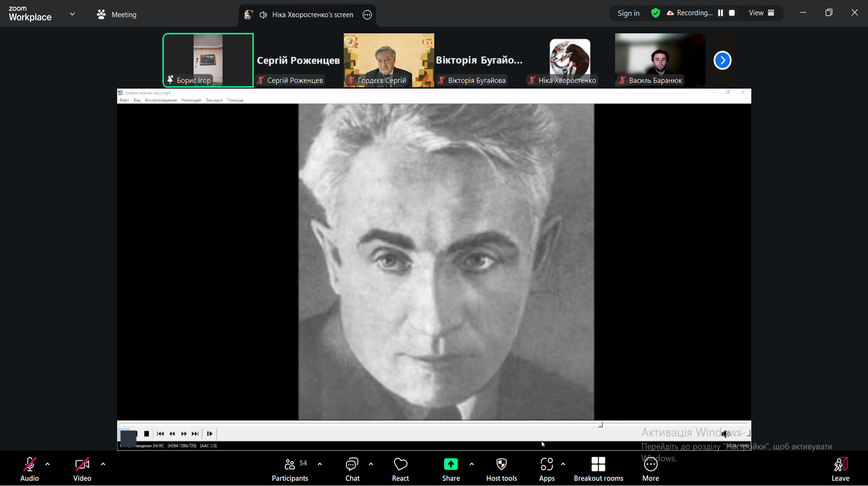This screenshot has width=868, height=486.
Task: Open Breakout rooms
Action: click(598, 469)
